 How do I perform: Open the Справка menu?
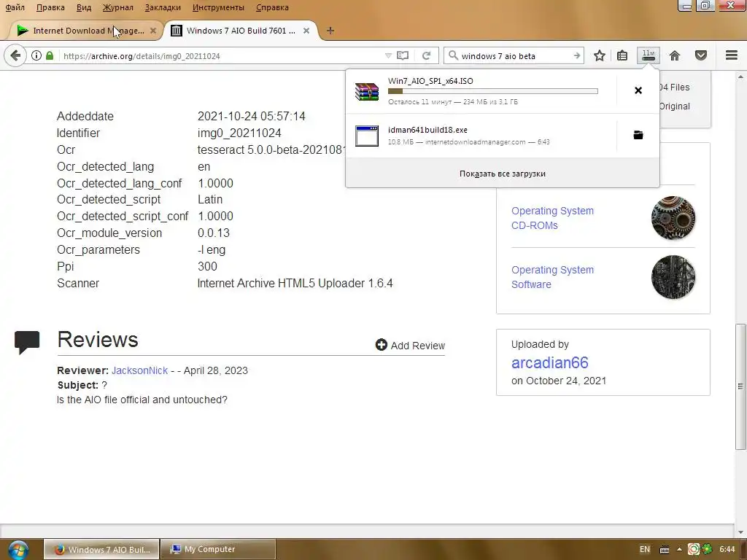tap(272, 7)
